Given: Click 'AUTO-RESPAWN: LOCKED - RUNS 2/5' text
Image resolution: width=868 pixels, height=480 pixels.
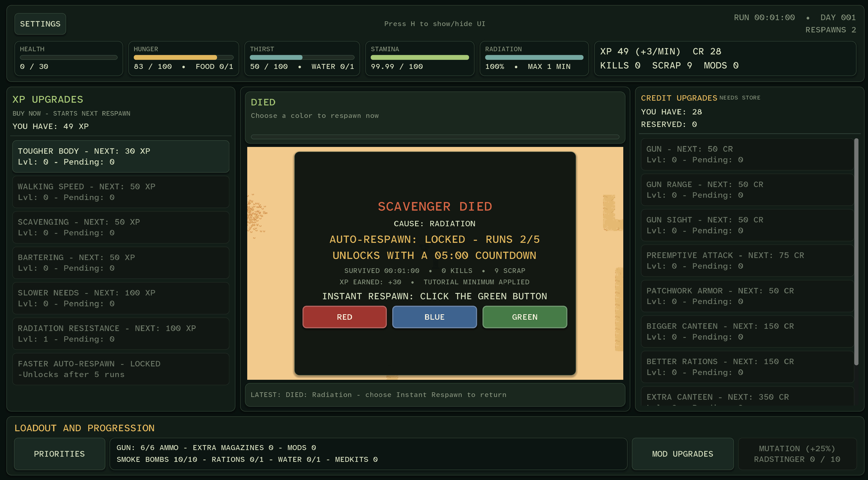Looking at the screenshot, I should pos(435,239).
